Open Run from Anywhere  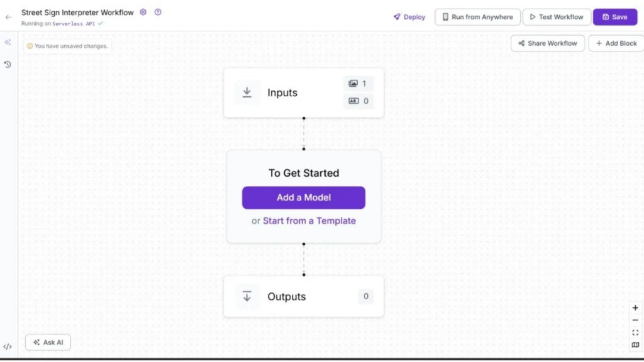pyautogui.click(x=477, y=17)
